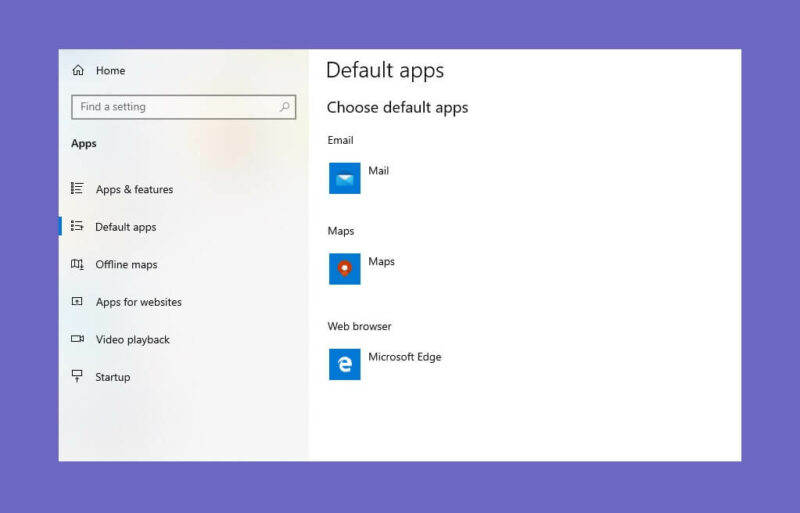The image size is (800, 513).
Task: Click the Microsoft Edge app icon
Action: coord(344,364)
